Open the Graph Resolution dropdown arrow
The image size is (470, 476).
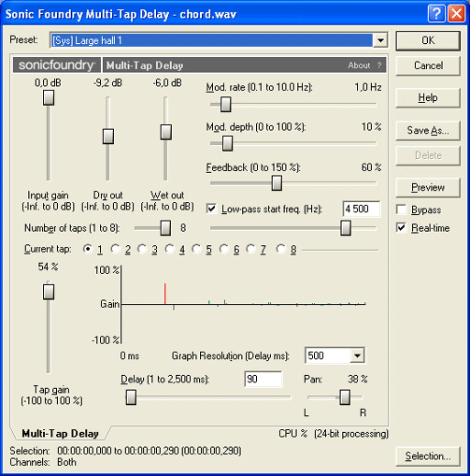click(357, 355)
